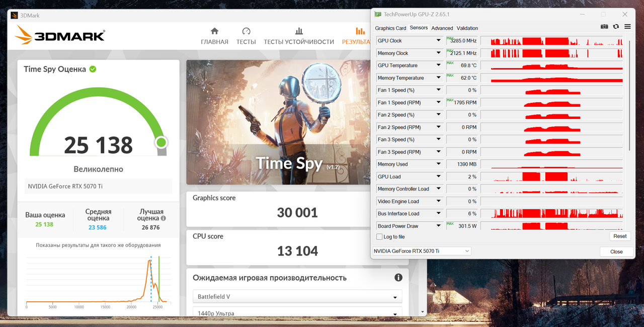Screen dimensions: 644x327
Task: Enable the Log to file checkbox
Action: point(379,237)
